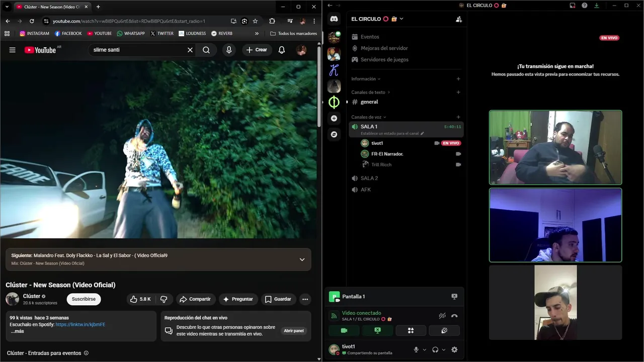Open Discord direct messages home icon
Image resolution: width=644 pixels, height=362 pixels.
coord(334,19)
